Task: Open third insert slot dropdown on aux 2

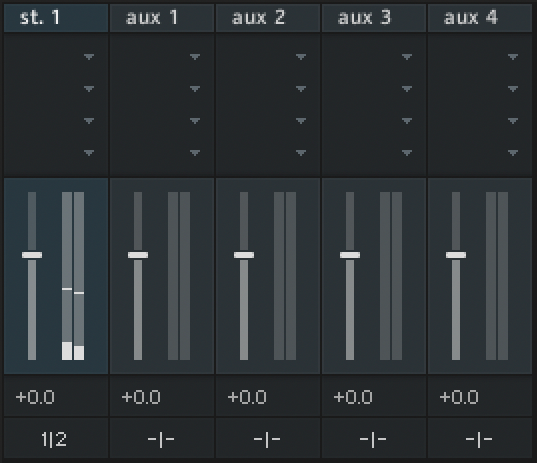Action: click(x=301, y=121)
